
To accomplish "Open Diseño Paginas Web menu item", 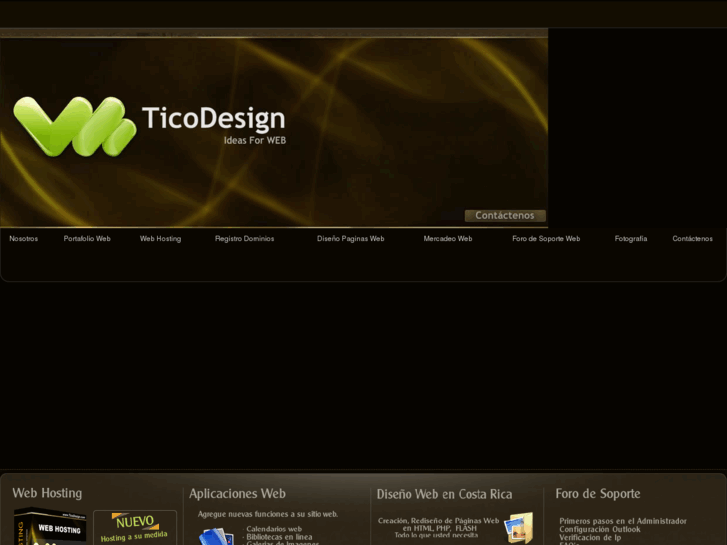I will click(351, 239).
